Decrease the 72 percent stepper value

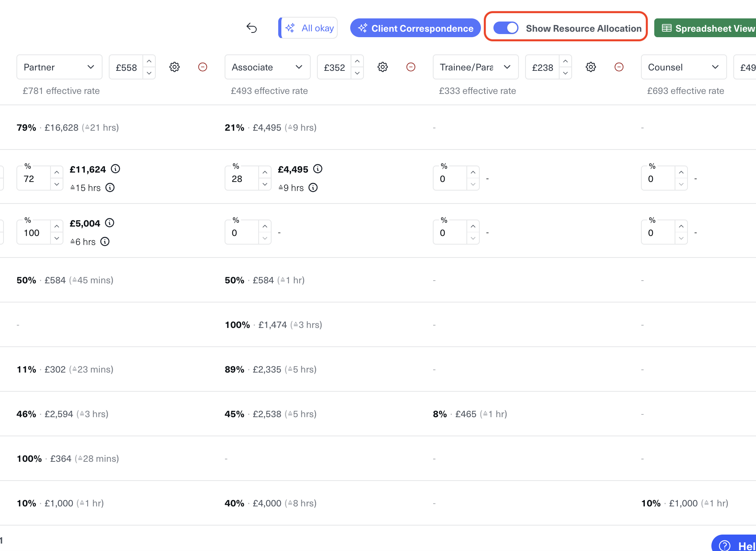tap(57, 184)
